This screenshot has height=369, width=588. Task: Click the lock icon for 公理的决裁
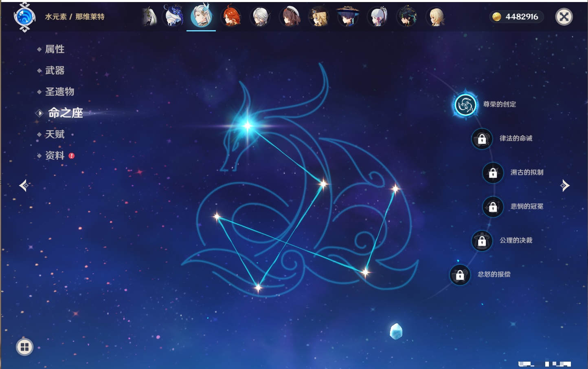click(x=482, y=241)
